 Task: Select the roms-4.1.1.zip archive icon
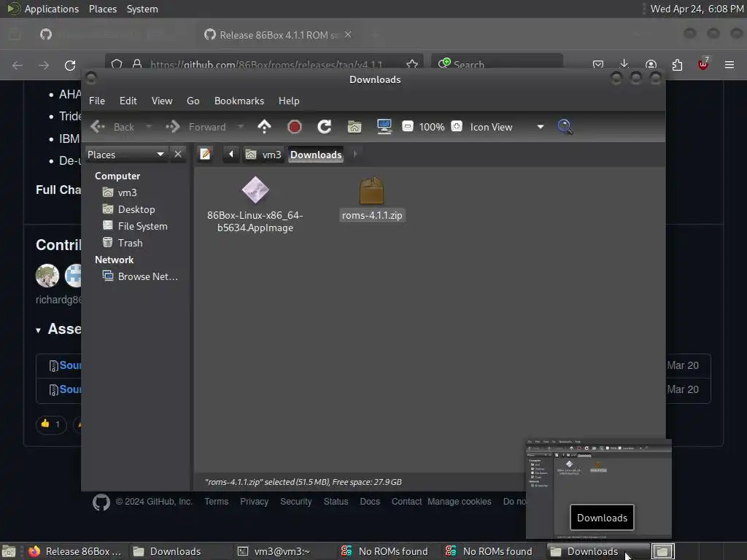coord(371,190)
